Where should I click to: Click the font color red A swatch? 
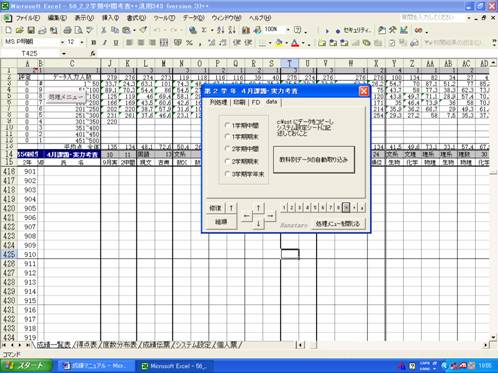(295, 43)
